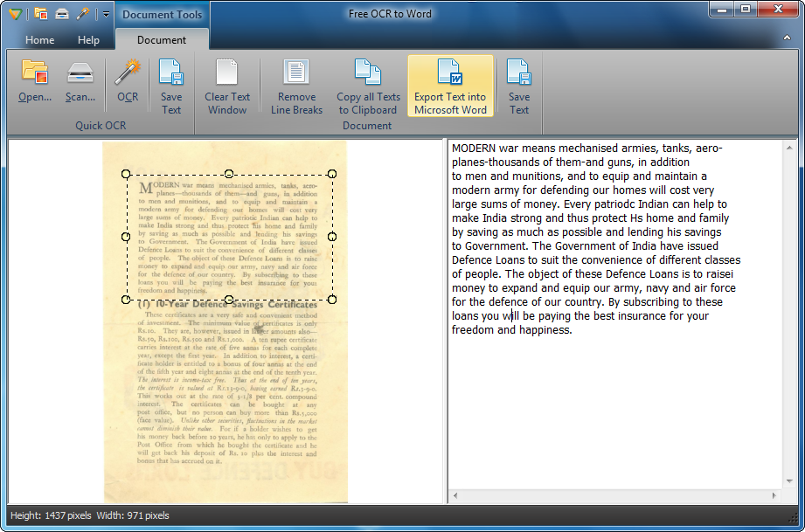This screenshot has width=805, height=532.
Task: Expand the Customize Quick Access Toolbar dropdown
Action: click(x=105, y=14)
